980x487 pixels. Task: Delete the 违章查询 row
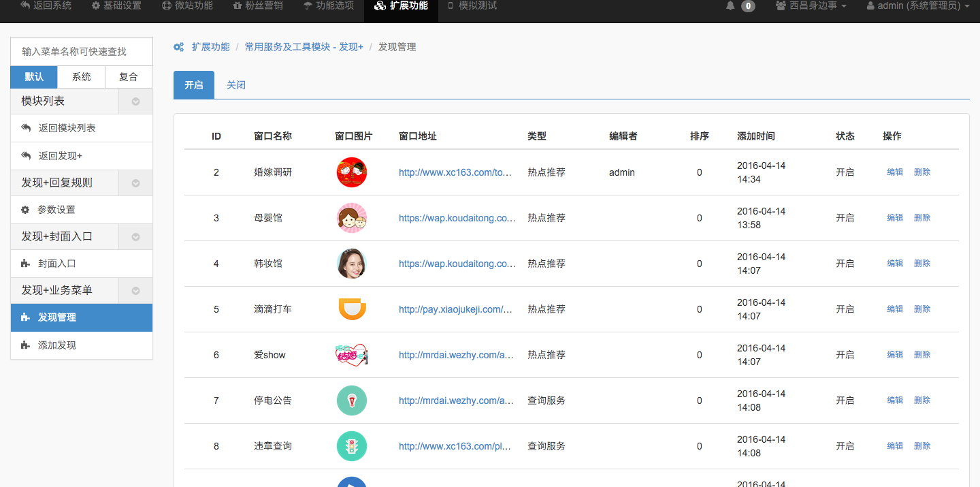[x=922, y=446]
